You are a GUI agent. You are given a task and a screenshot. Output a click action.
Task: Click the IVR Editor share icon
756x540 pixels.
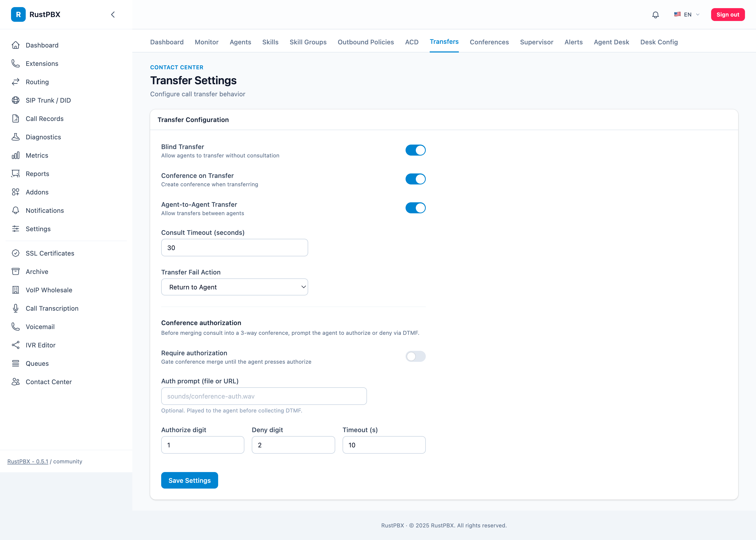point(16,345)
